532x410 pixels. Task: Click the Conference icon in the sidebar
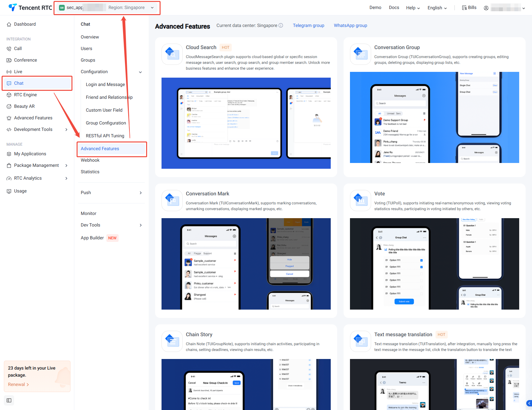pyautogui.click(x=9, y=60)
